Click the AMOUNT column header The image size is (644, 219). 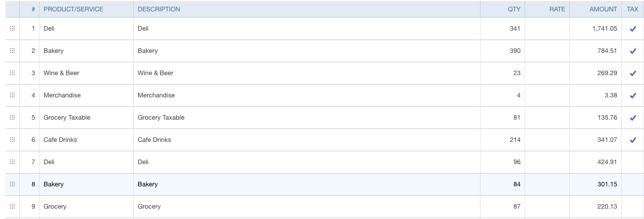click(x=603, y=9)
